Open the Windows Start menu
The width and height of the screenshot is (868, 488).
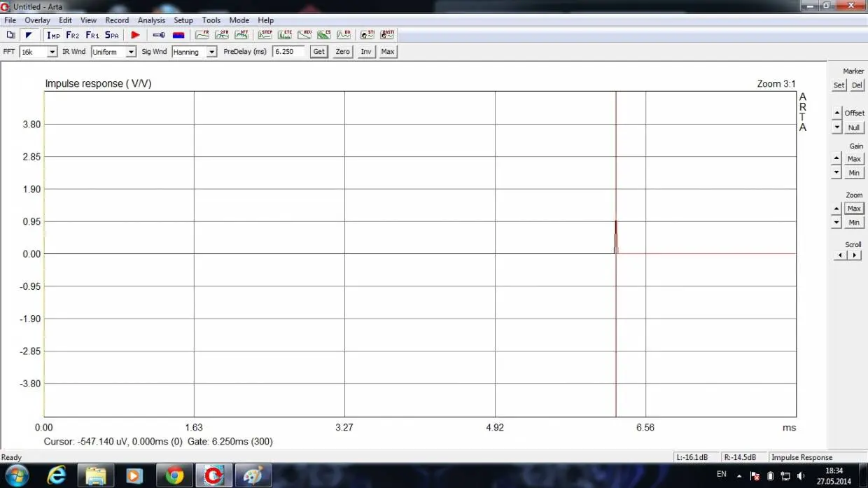coord(16,475)
